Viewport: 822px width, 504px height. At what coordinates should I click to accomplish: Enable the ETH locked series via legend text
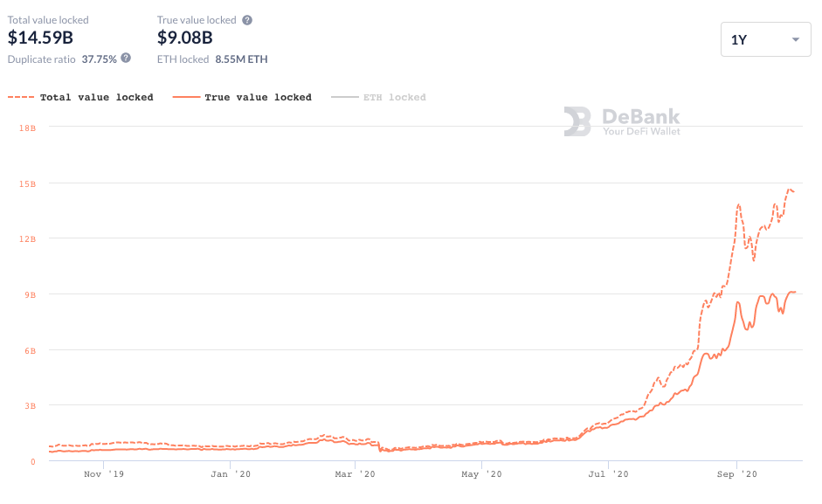[394, 98]
